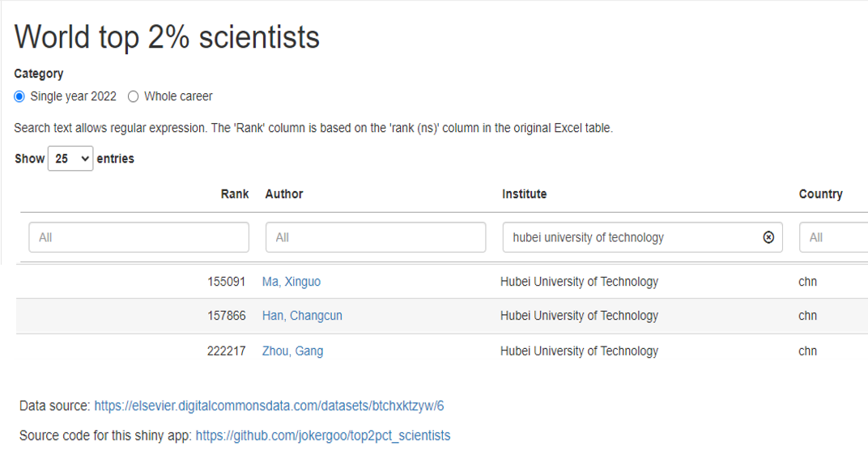The image size is (868, 459).
Task: Open the Elsevier data source link
Action: (x=269, y=406)
